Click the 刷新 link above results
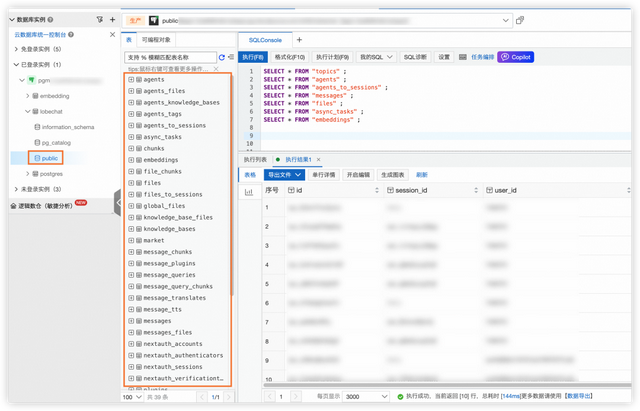640x411 pixels. (422, 175)
